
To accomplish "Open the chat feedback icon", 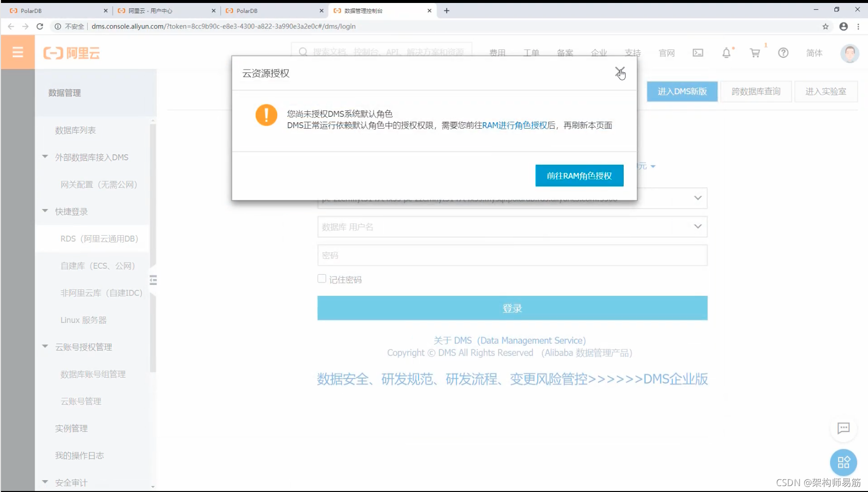I will [843, 428].
